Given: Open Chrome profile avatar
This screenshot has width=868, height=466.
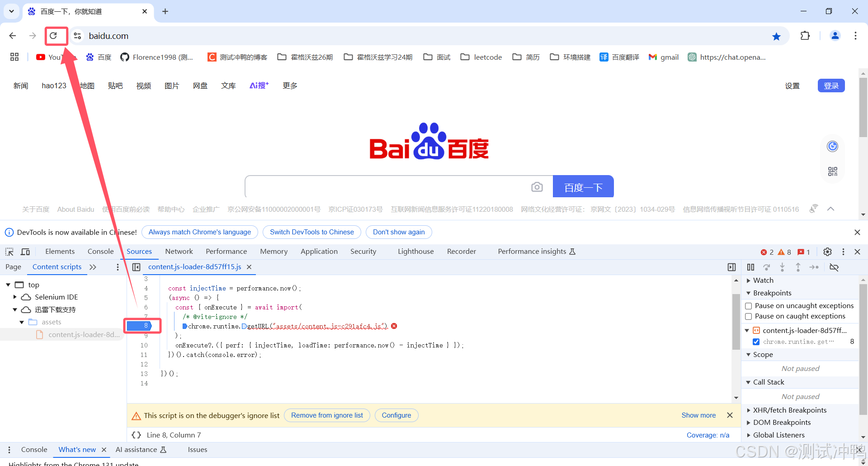Looking at the screenshot, I should [x=835, y=36].
